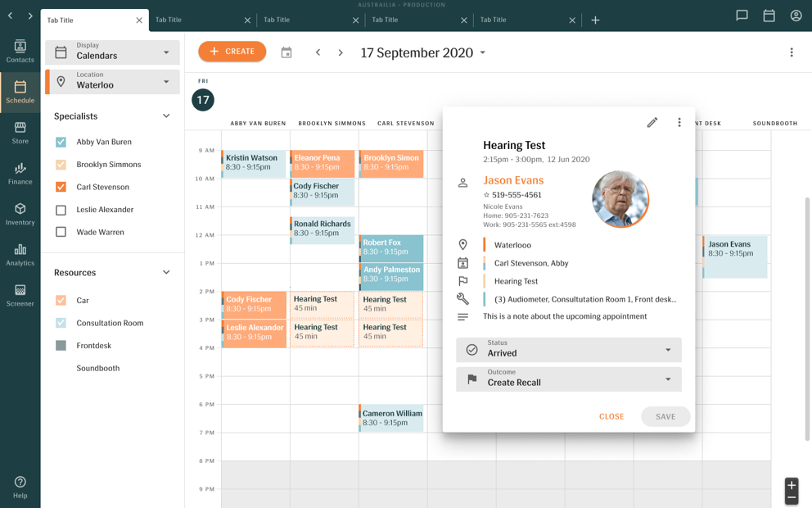This screenshot has width=812, height=508.
Task: Click the orange Create button
Action: click(x=232, y=52)
